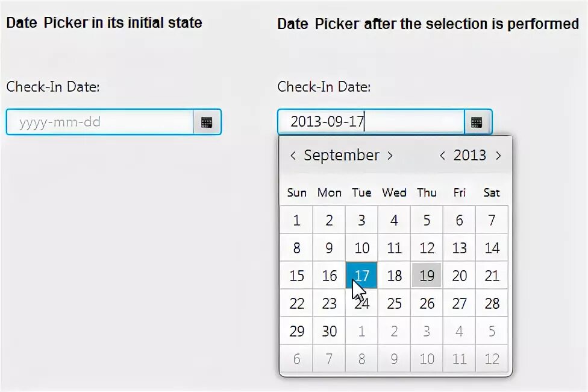Pick September 1 on the calendar
The image size is (588, 392).
click(x=296, y=220)
